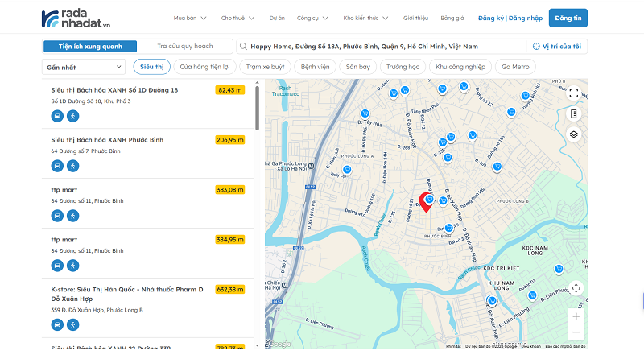This screenshot has width=644, height=359.
Task: Click supermarket marker above Phước Bình label
Action: (449, 228)
